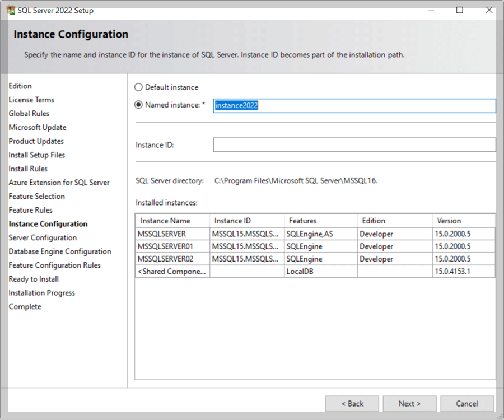504x420 pixels.
Task: Click the Named instance text field
Action: pos(354,106)
